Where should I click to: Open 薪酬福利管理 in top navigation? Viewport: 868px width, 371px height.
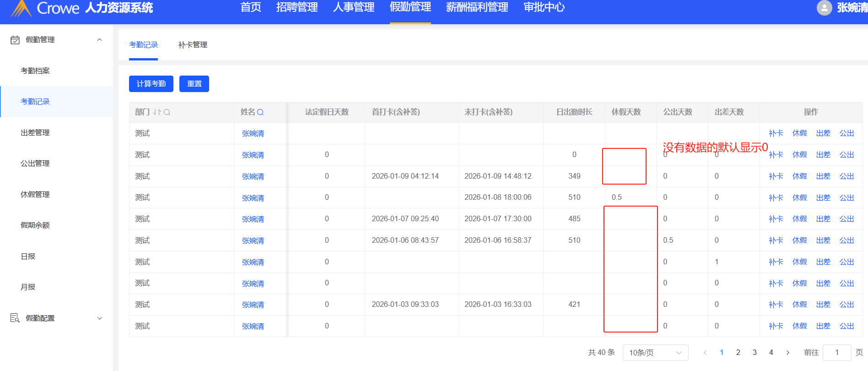coord(477,7)
